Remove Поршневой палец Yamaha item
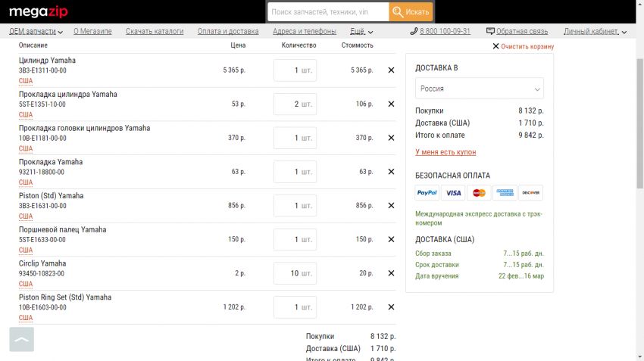This screenshot has width=644, height=361. click(x=391, y=240)
